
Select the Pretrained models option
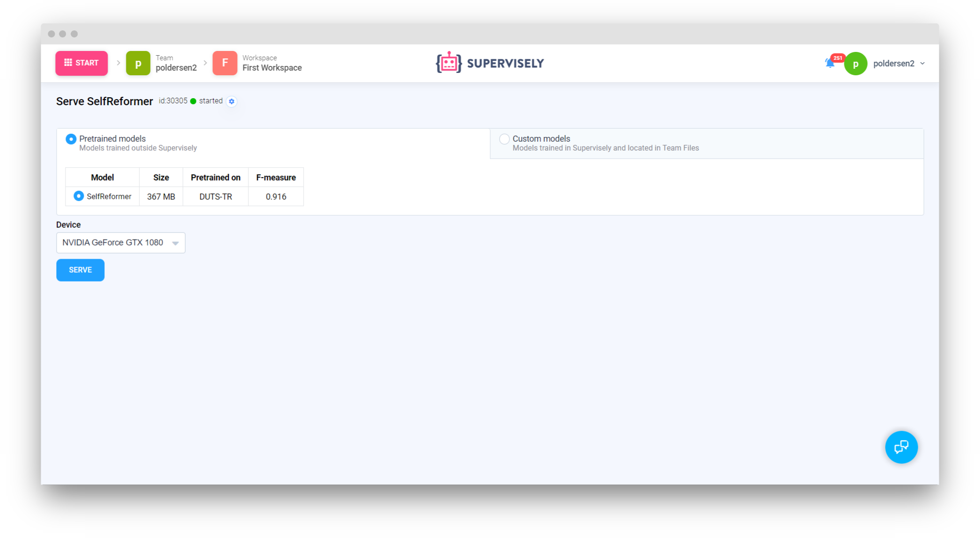[x=71, y=138]
